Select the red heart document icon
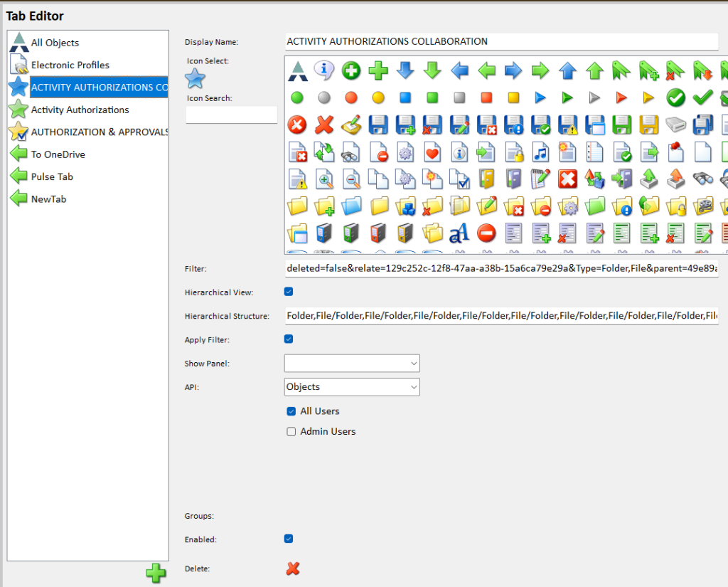The height and width of the screenshot is (587, 728). tap(432, 152)
